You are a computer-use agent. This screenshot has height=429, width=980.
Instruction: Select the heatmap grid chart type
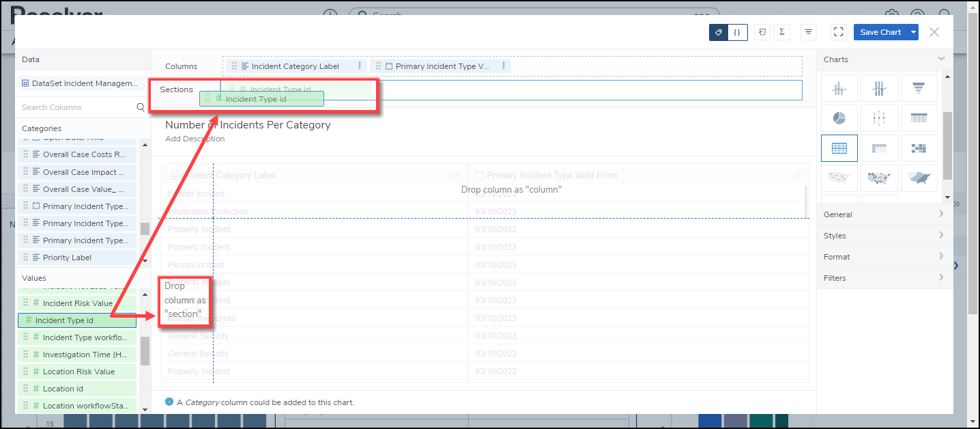(919, 148)
